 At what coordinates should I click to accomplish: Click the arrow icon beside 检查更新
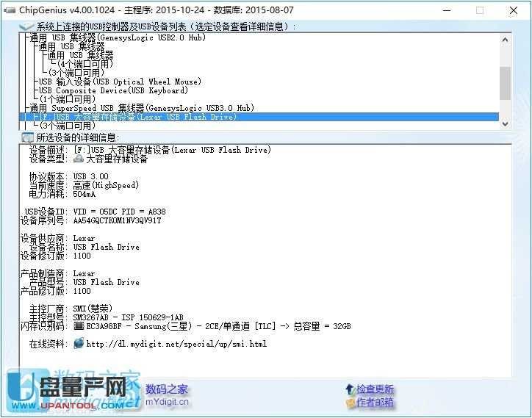point(350,389)
